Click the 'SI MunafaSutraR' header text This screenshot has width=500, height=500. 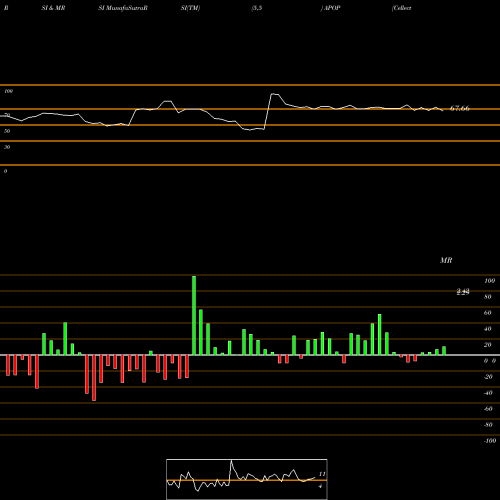point(123,8)
